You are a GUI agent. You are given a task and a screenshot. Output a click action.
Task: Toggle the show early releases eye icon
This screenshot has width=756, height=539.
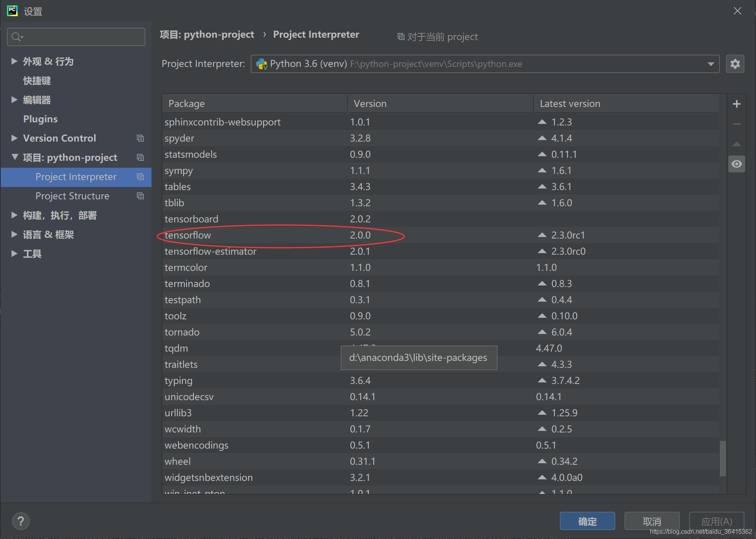point(736,164)
